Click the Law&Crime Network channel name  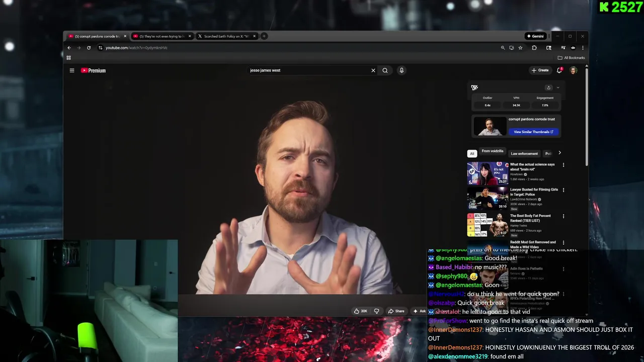point(524,199)
